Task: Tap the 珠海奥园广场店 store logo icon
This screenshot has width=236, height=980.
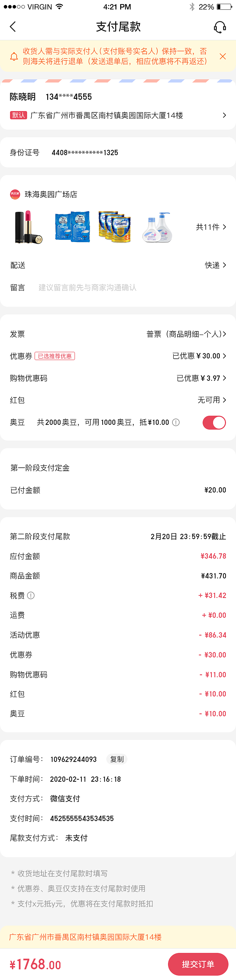Action: (15, 194)
